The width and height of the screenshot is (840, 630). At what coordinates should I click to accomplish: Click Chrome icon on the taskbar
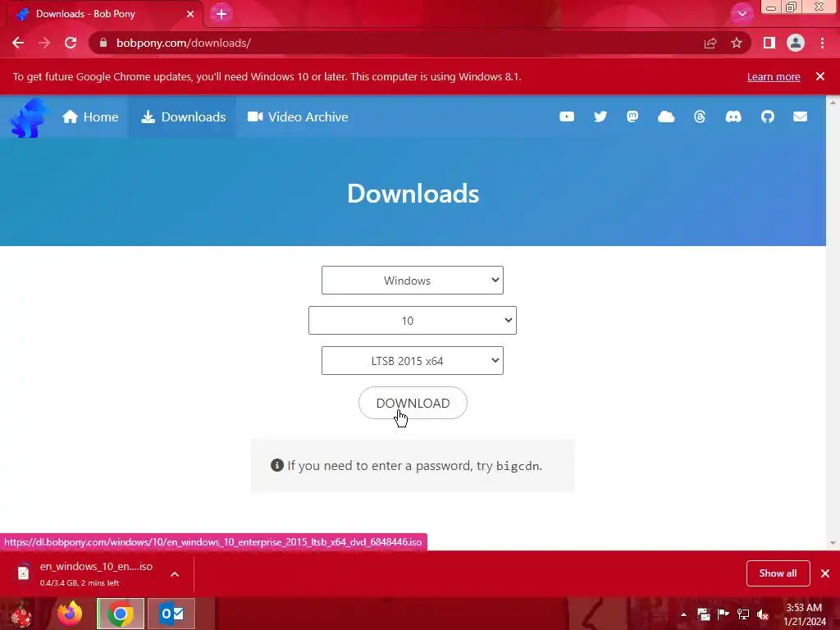pos(121,614)
